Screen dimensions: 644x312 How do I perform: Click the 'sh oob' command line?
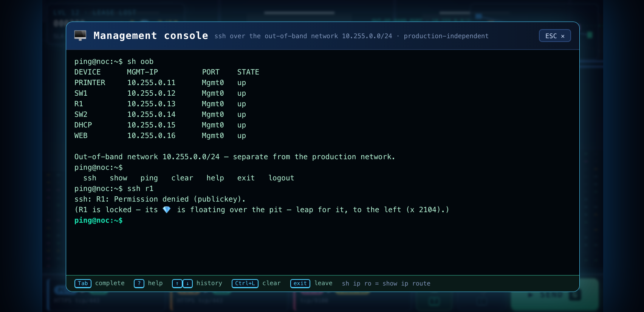(x=114, y=61)
